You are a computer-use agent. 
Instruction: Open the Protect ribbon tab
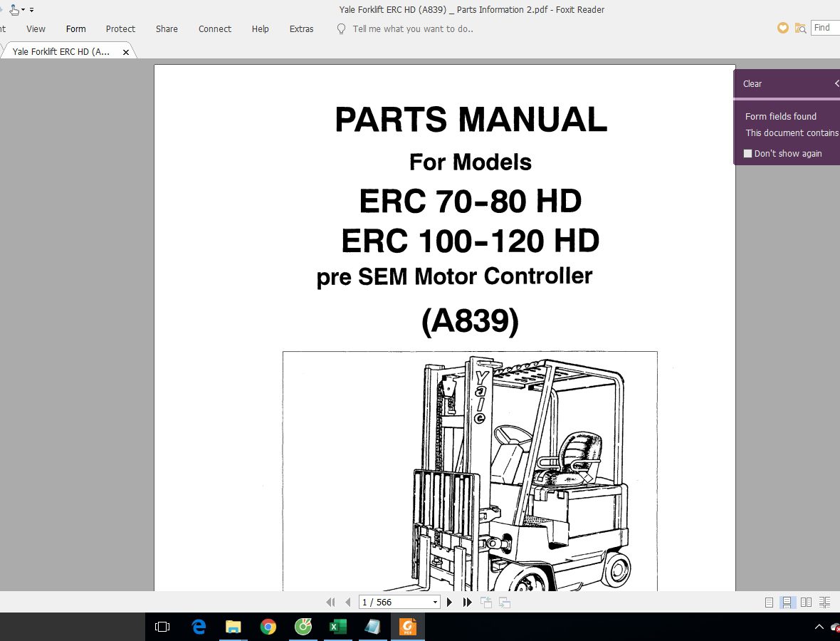(120, 29)
